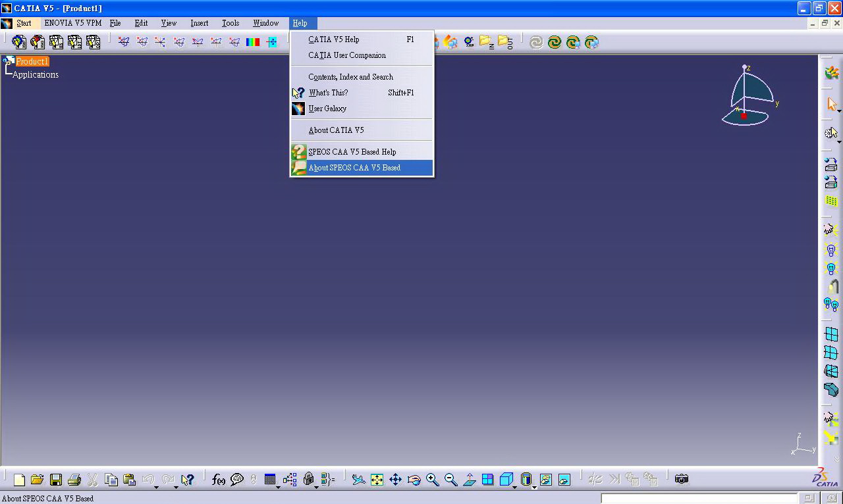The height and width of the screenshot is (504, 843).
Task: Expand the Select arrow dropdown
Action: click(839, 111)
